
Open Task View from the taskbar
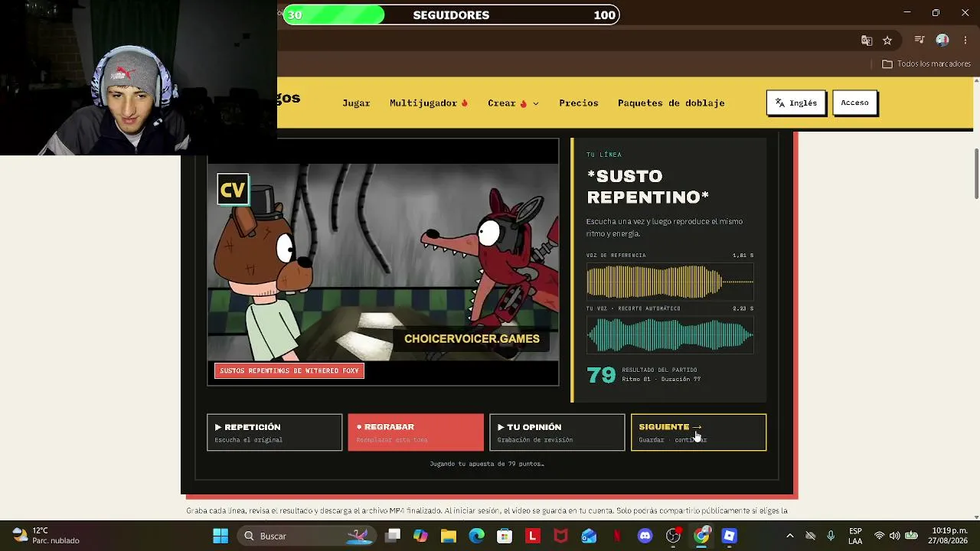point(393,536)
